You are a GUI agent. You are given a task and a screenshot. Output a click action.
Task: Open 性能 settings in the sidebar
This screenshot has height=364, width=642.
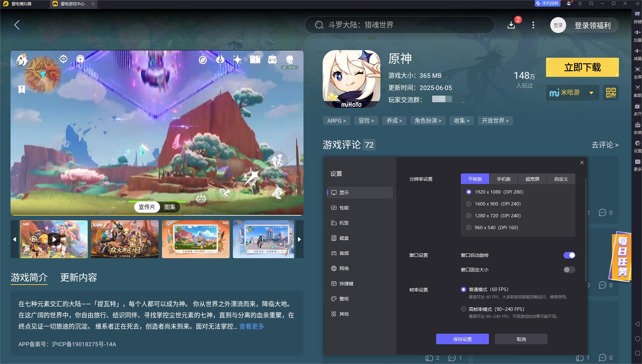pyautogui.click(x=344, y=208)
